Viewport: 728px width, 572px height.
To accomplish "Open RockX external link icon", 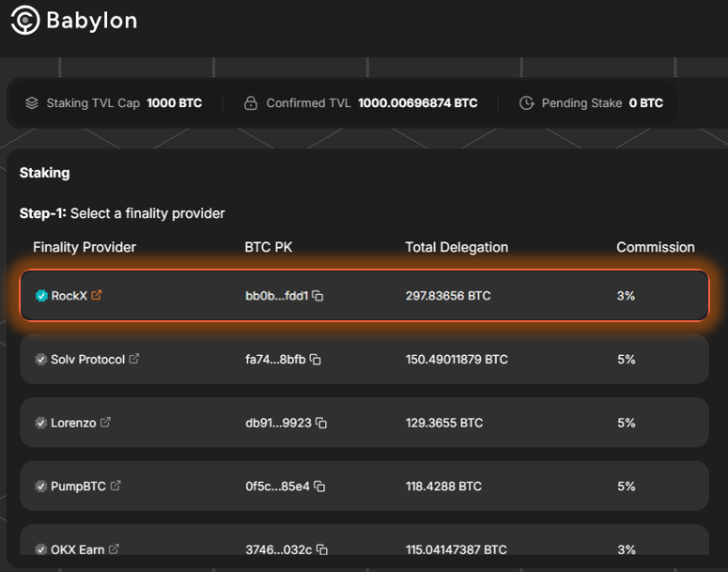I will pos(97,295).
